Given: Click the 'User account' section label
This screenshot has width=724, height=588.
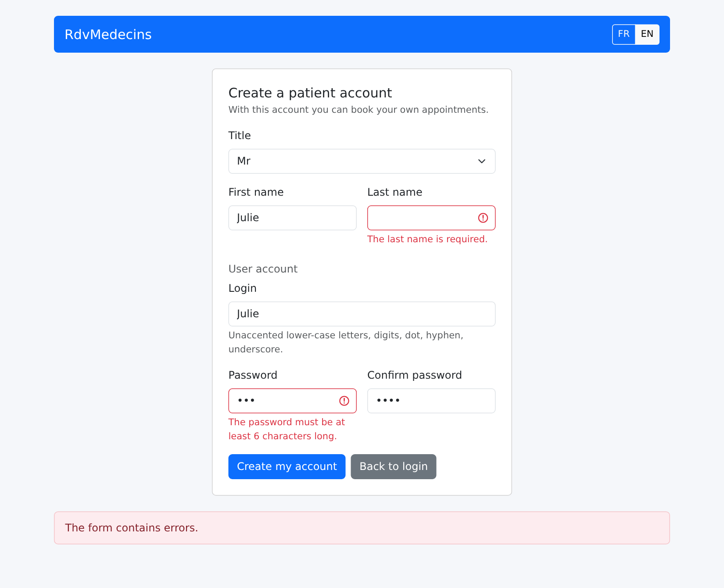Looking at the screenshot, I should pyautogui.click(x=263, y=269).
